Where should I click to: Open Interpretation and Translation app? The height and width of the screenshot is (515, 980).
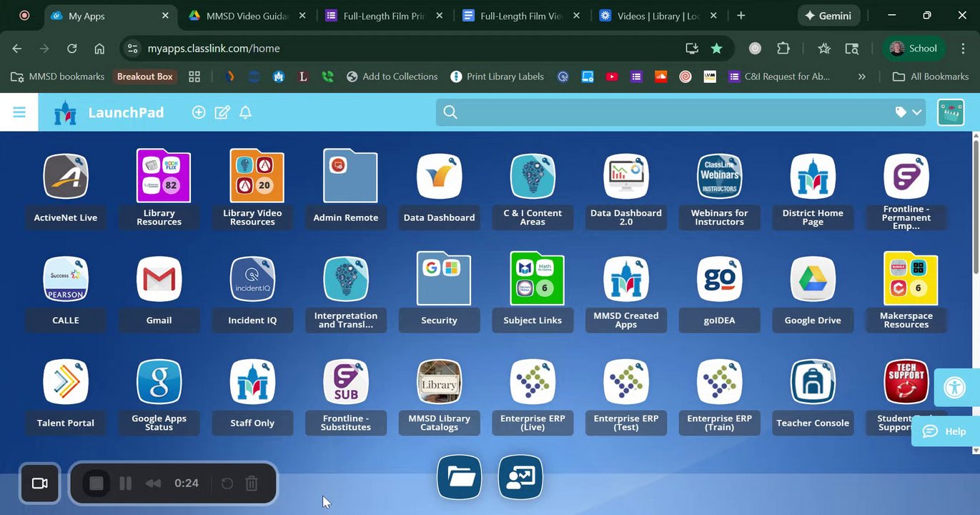[346, 279]
